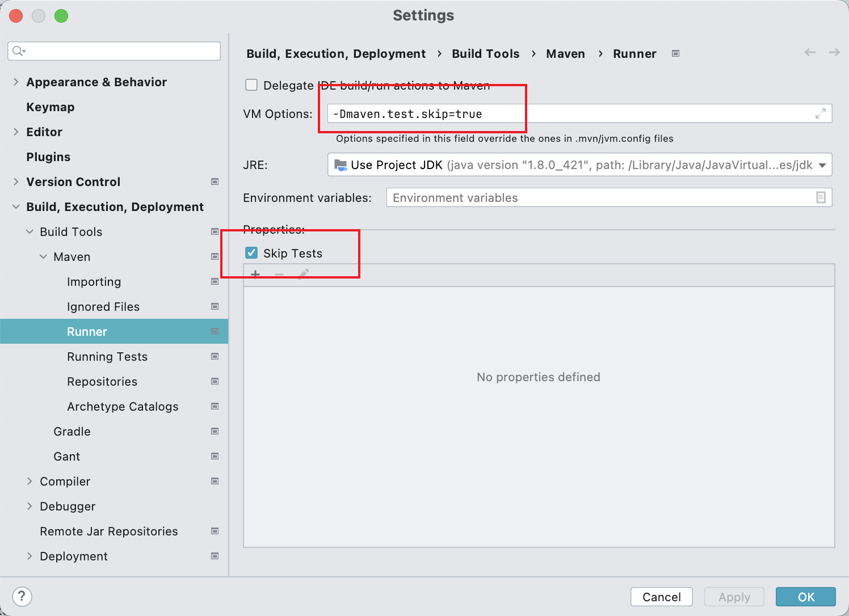The height and width of the screenshot is (616, 849).
Task: Open the JRE dropdown list
Action: pos(822,165)
